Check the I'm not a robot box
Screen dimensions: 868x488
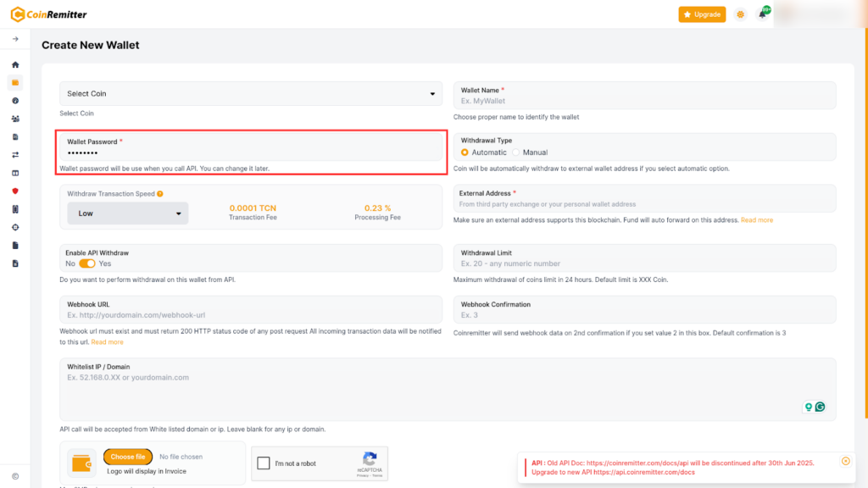(264, 463)
